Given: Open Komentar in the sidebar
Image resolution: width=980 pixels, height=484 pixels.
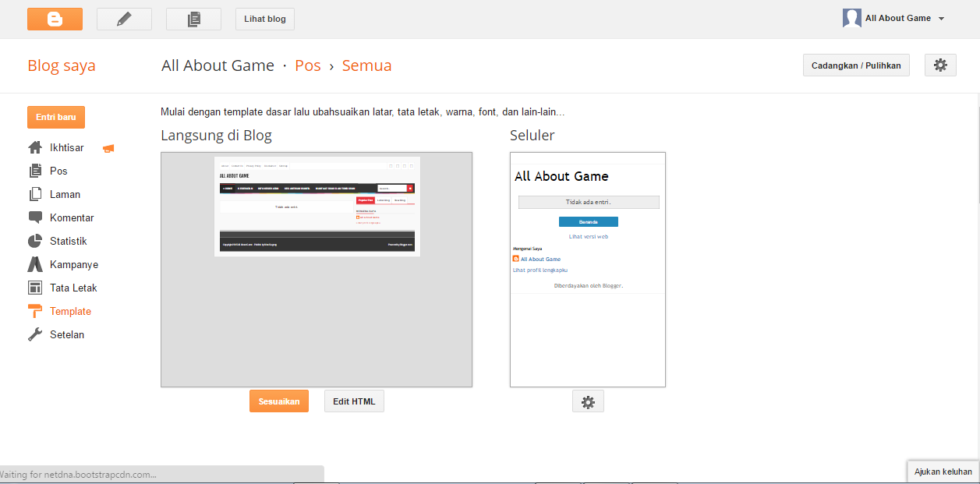Looking at the screenshot, I should point(72,217).
